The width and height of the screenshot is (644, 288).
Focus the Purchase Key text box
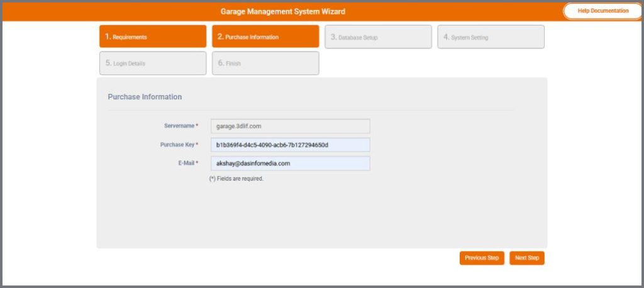point(290,145)
